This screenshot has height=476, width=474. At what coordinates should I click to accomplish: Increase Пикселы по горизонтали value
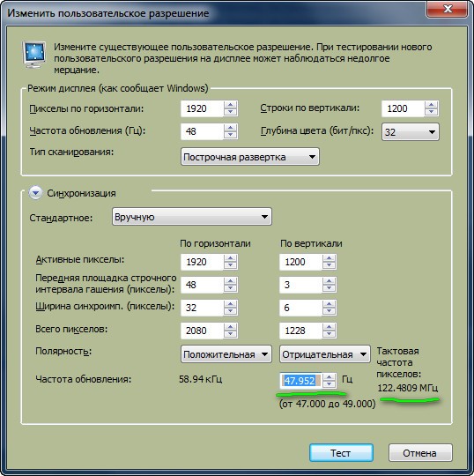[231, 105]
